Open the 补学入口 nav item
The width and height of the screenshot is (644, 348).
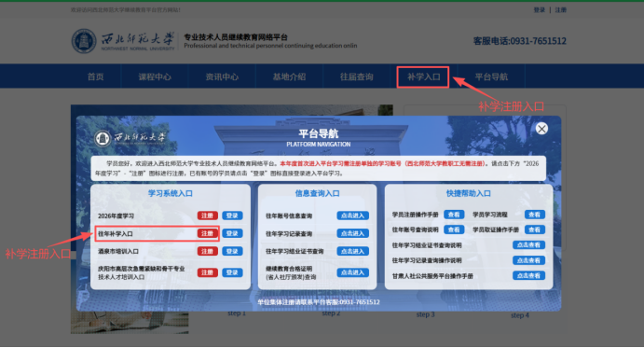tap(423, 77)
